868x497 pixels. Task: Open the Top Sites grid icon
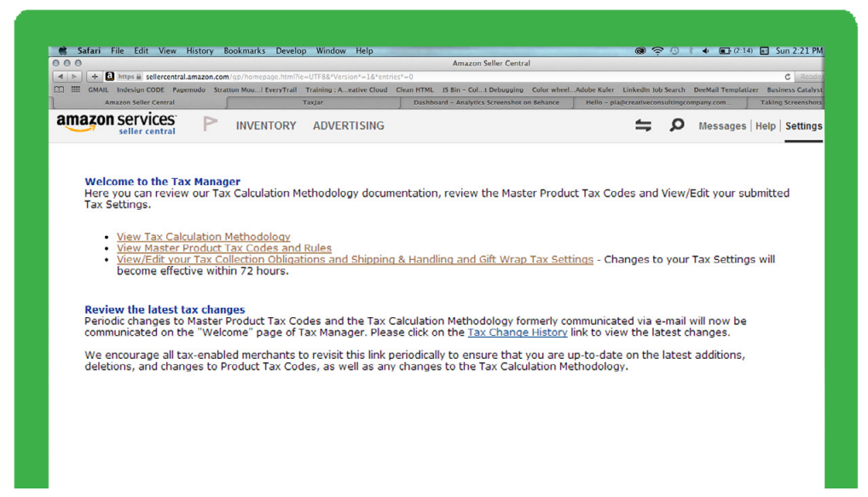[75, 90]
